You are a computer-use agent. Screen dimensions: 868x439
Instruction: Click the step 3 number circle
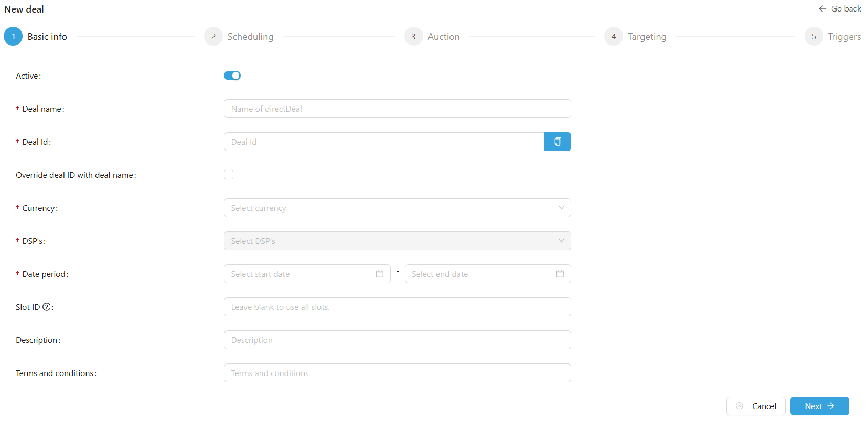coord(413,36)
